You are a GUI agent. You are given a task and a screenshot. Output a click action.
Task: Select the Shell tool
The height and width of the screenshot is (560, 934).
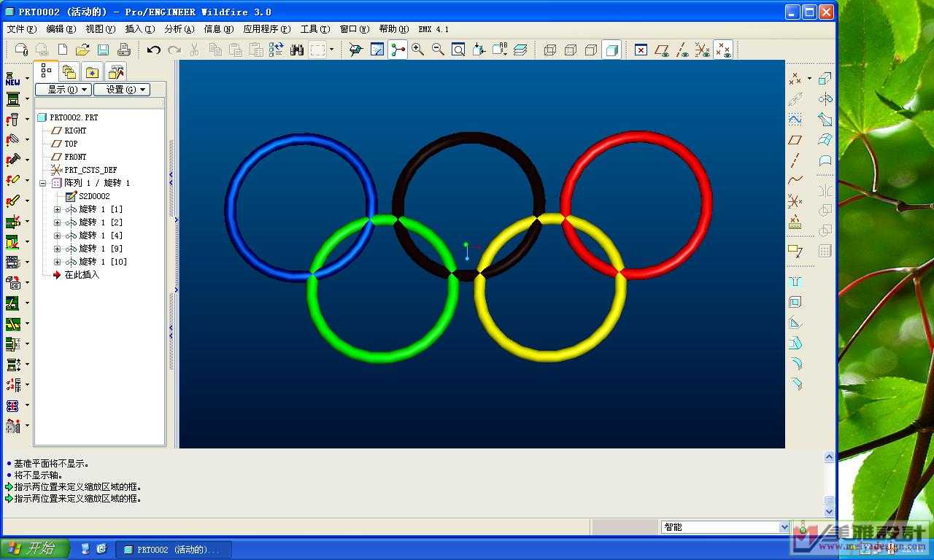[x=795, y=302]
